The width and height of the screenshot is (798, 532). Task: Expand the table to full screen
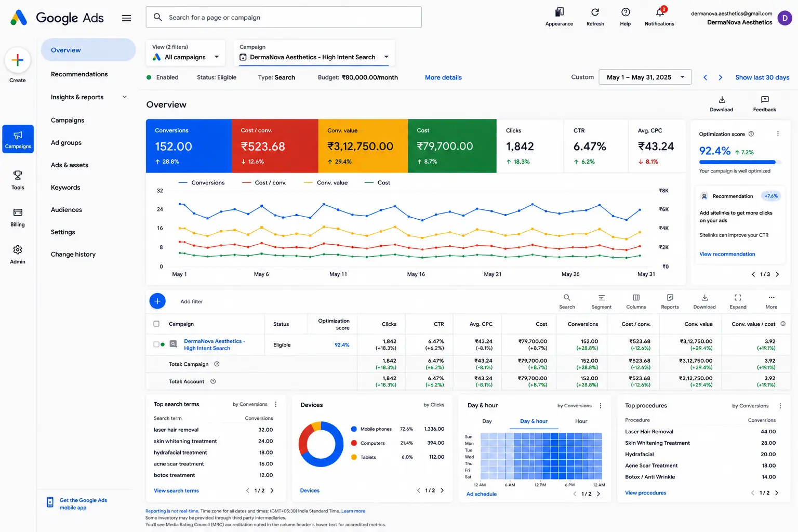coord(738,301)
